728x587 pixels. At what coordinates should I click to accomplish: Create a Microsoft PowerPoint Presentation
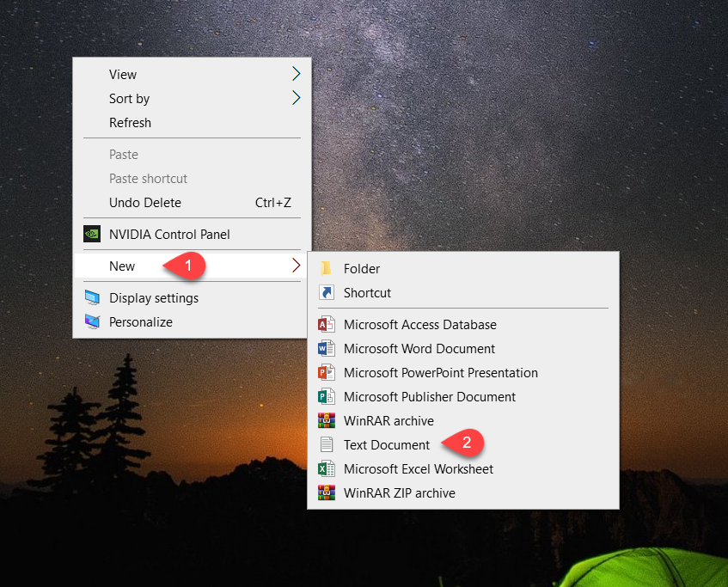pos(463,372)
